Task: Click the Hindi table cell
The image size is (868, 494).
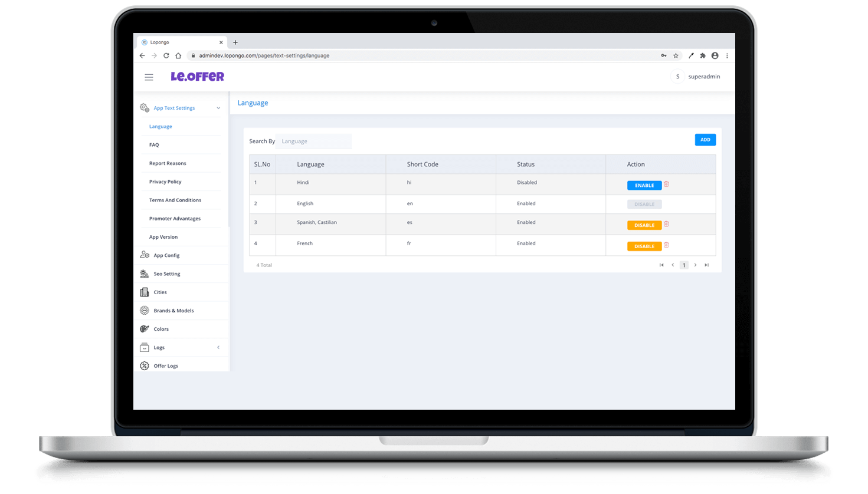Action: 303,182
